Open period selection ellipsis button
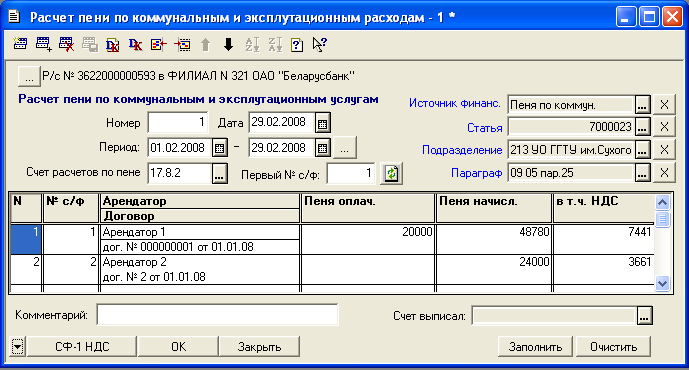Image resolution: width=689 pixels, height=370 pixels. pos(345,148)
